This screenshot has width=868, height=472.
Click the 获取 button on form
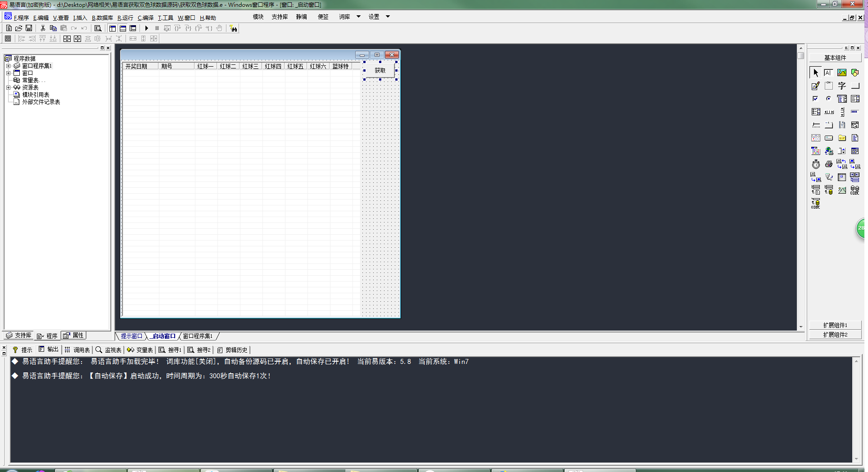point(380,70)
